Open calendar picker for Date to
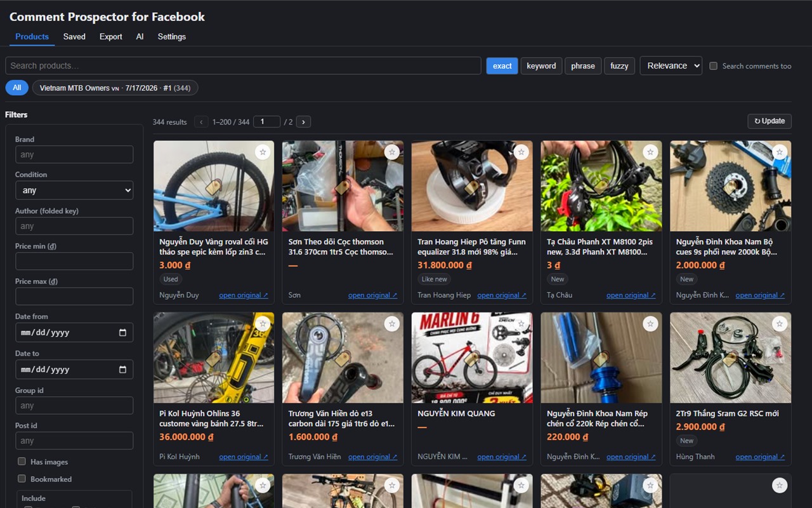This screenshot has width=812, height=508. 123,370
